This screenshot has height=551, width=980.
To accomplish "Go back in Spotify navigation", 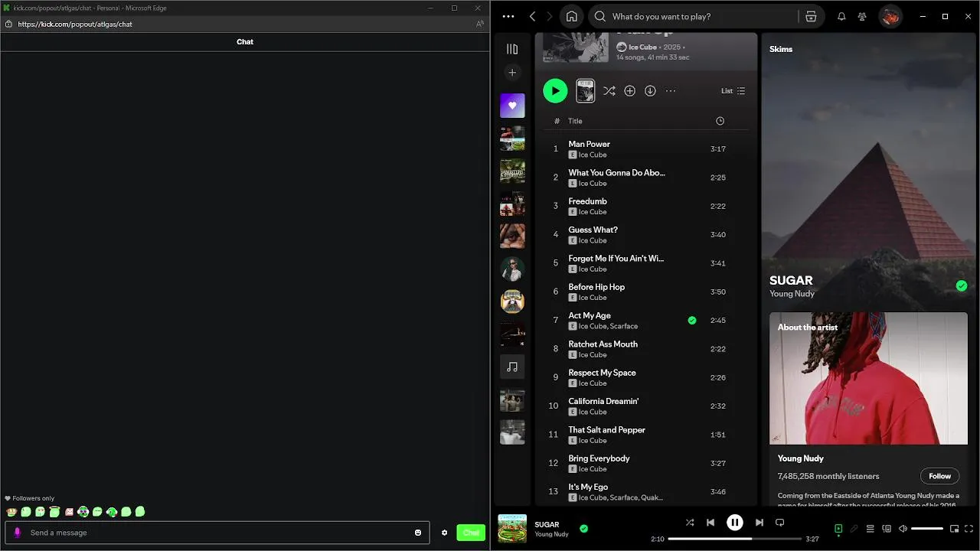I will [533, 16].
